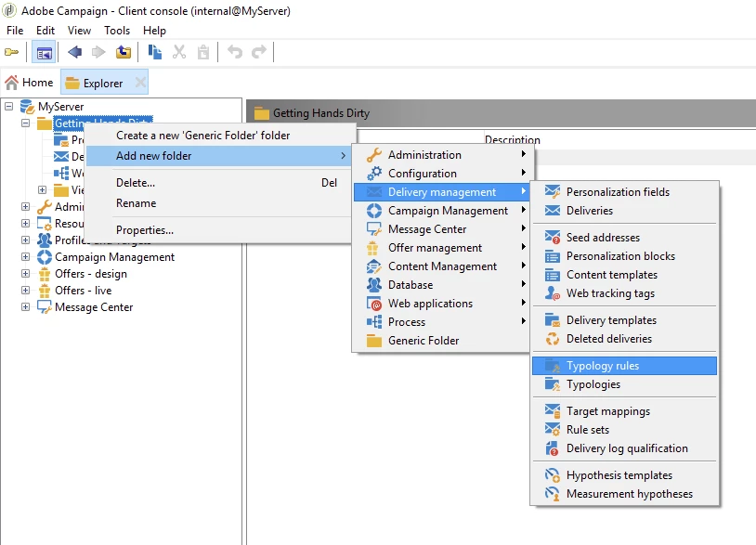Choose Content templates folder type
This screenshot has width=756, height=545.
click(624, 275)
